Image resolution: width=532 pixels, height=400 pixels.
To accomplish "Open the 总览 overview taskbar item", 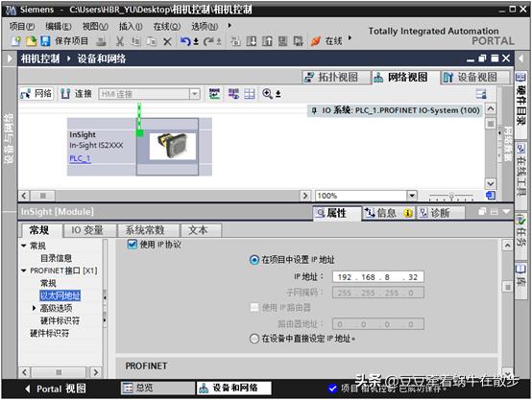I will click(x=157, y=388).
